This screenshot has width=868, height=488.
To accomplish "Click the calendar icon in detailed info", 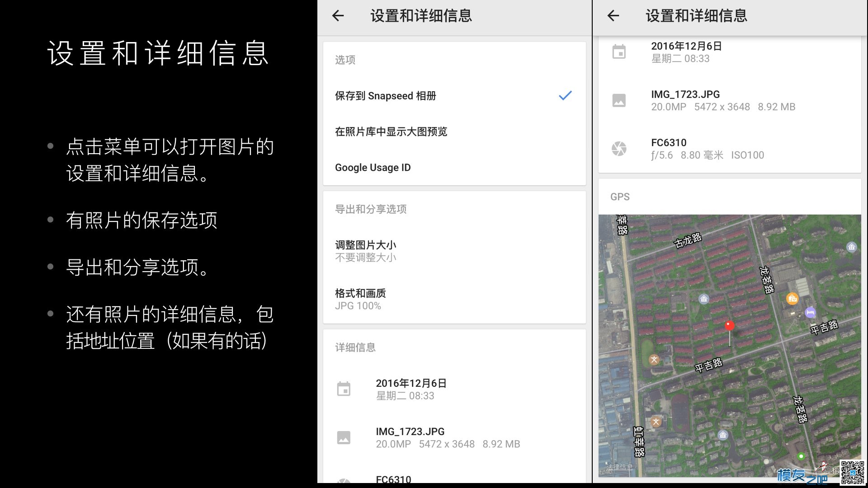I will [x=344, y=388].
